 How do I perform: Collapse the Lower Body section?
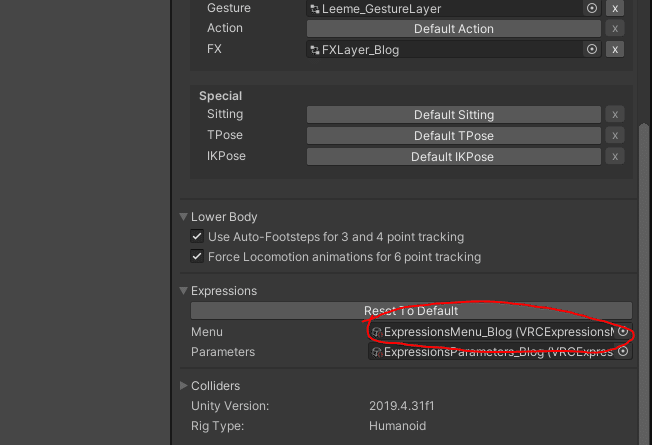click(x=183, y=217)
